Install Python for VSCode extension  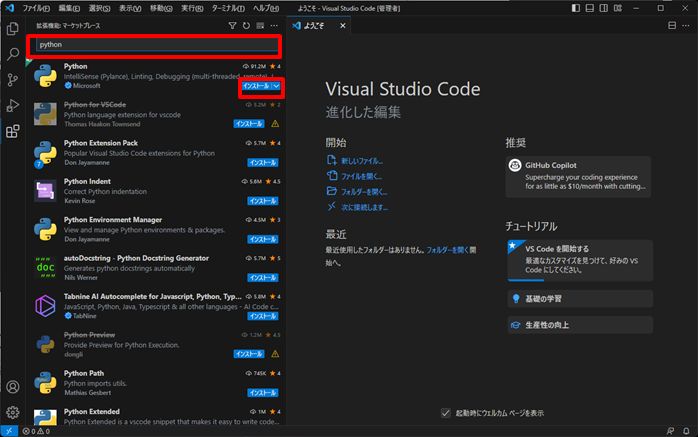[249, 124]
